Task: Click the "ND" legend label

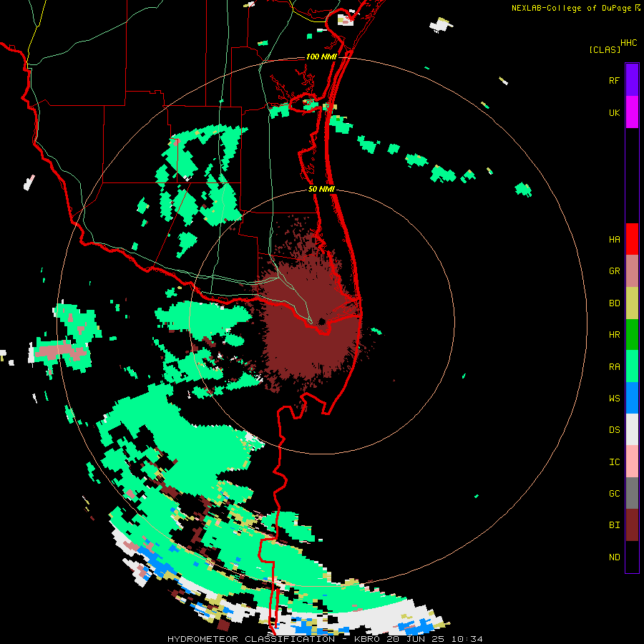Action: point(614,557)
